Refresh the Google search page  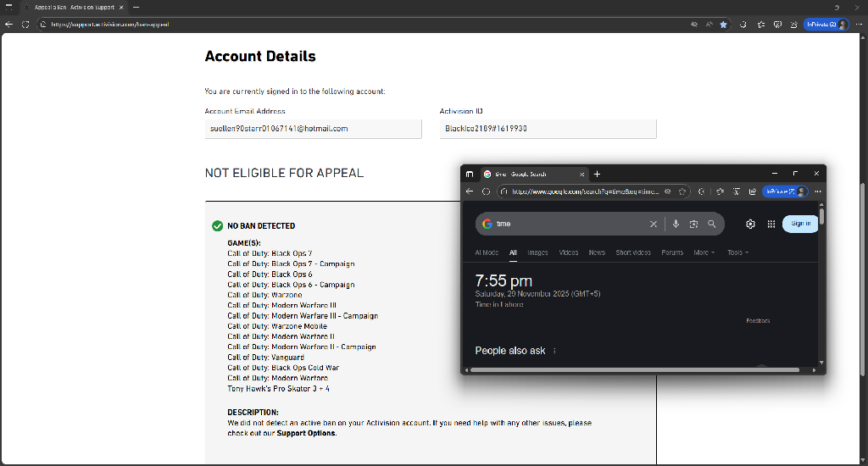coord(486,191)
